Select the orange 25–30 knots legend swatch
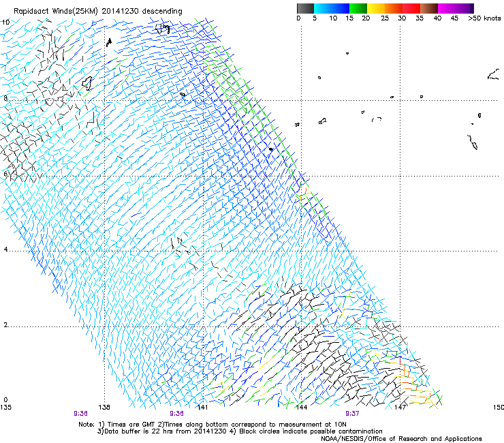Viewport: 504px width, 443px height. pyautogui.click(x=394, y=8)
